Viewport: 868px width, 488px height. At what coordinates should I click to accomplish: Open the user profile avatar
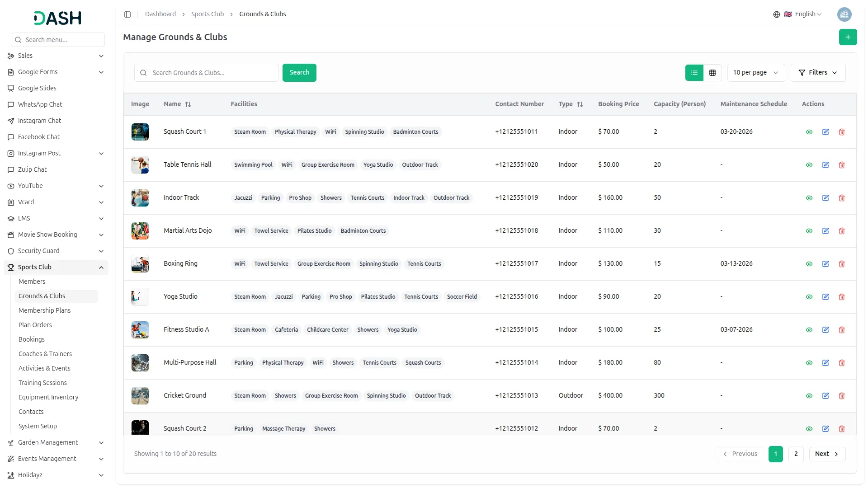844,14
